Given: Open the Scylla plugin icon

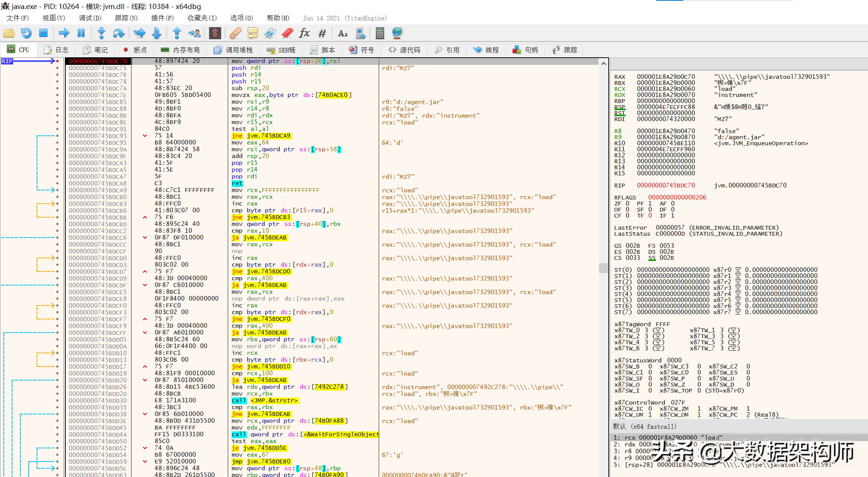Looking at the screenshot, I should tap(215, 33).
